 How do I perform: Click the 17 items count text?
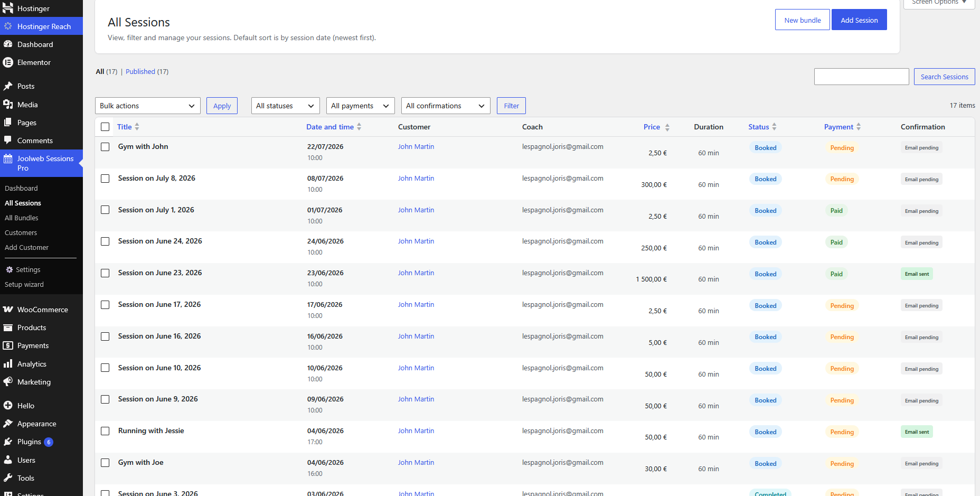click(962, 105)
